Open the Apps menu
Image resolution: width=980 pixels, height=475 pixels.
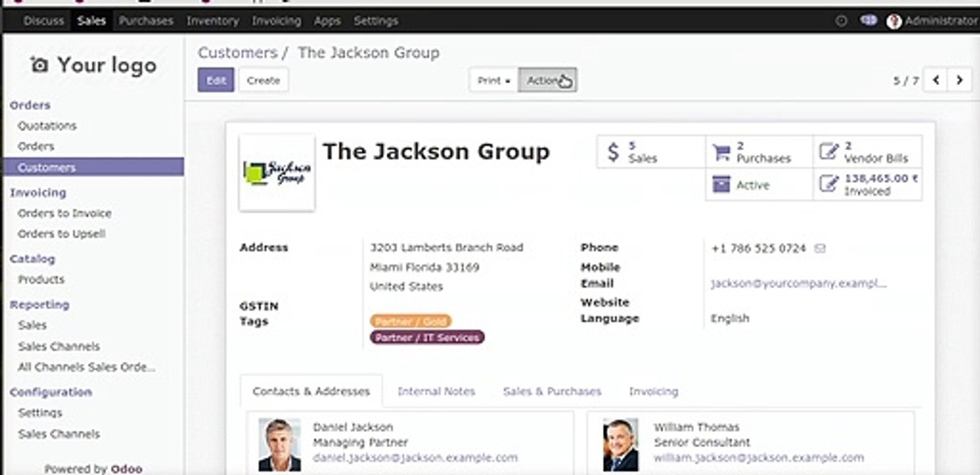327,21
